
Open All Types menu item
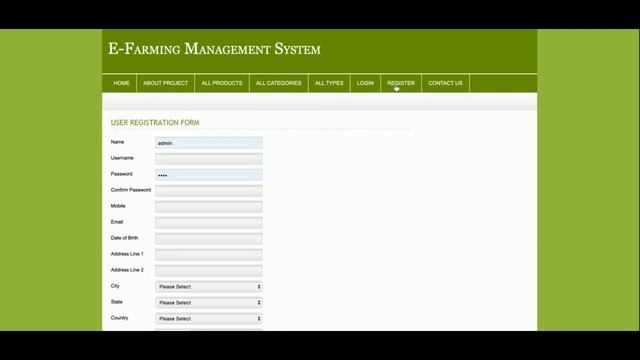(329, 83)
